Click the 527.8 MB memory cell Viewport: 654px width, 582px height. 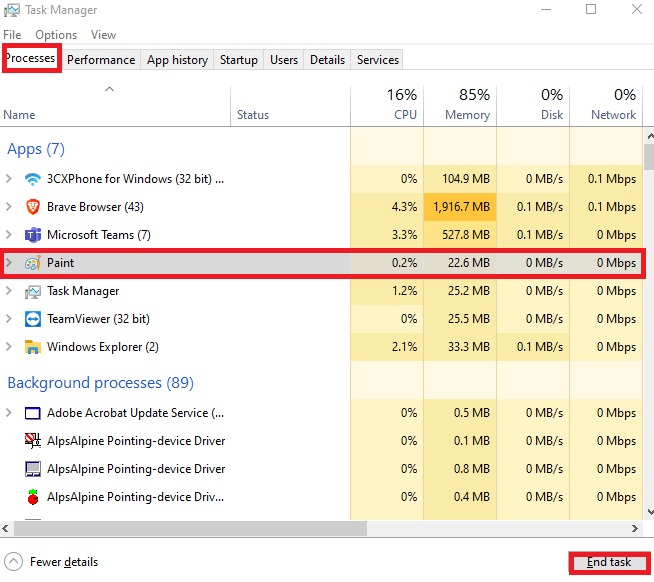(x=460, y=235)
